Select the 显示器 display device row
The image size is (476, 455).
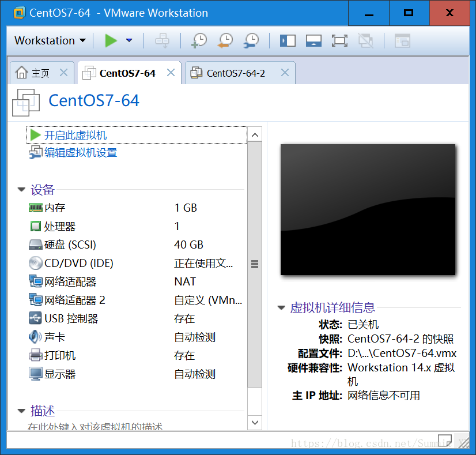point(135,374)
